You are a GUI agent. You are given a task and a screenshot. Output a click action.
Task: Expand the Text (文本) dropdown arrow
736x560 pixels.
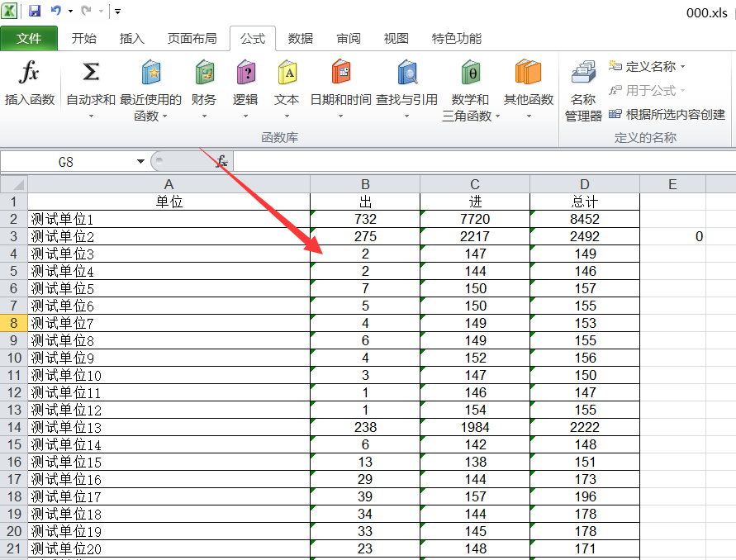[287, 116]
